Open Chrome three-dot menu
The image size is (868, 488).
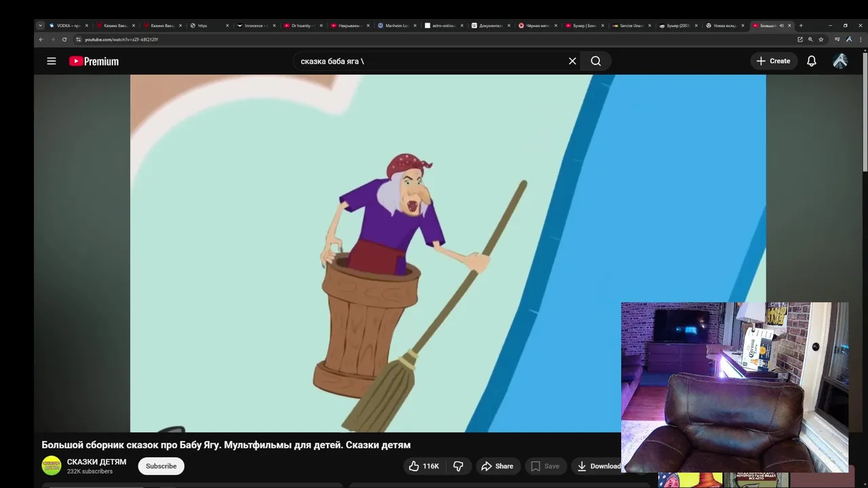pos(861,39)
